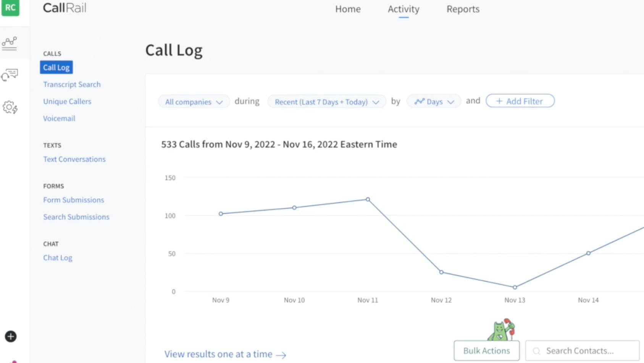Click the green RC account avatar
Screen dimensions: 644x363
pyautogui.click(x=11, y=8)
